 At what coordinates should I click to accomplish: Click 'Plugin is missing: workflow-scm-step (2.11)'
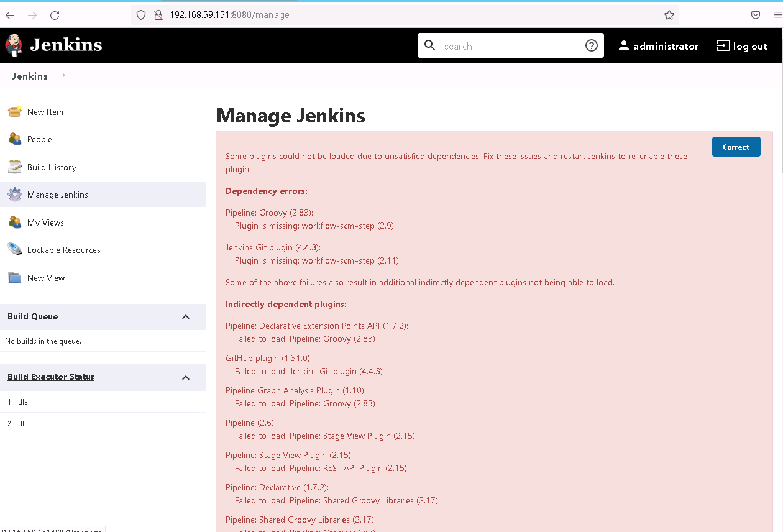[317, 260]
